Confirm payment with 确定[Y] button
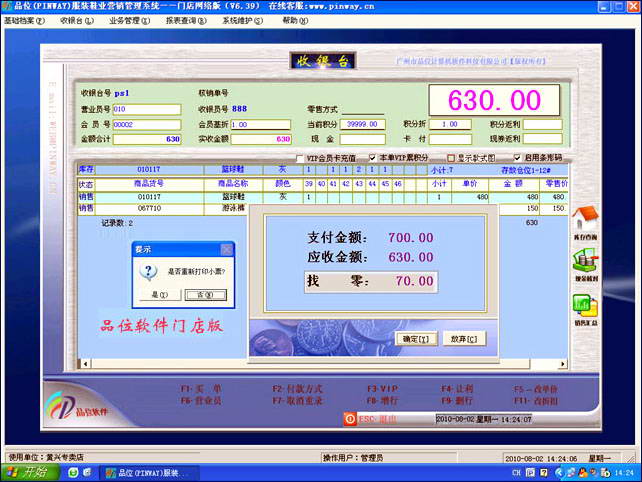Image resolution: width=642 pixels, height=482 pixels. 416,339
